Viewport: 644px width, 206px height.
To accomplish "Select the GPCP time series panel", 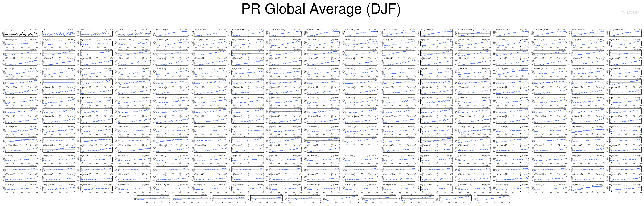I will (96, 33).
